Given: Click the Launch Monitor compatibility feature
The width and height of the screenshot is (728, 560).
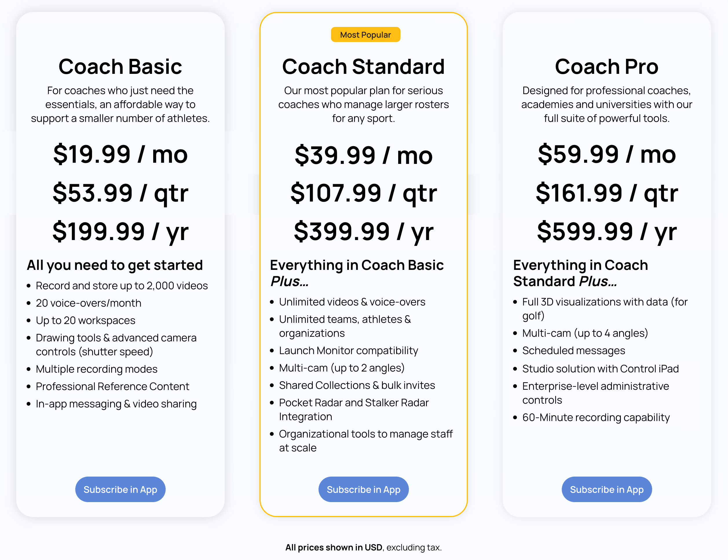Looking at the screenshot, I should click(348, 351).
